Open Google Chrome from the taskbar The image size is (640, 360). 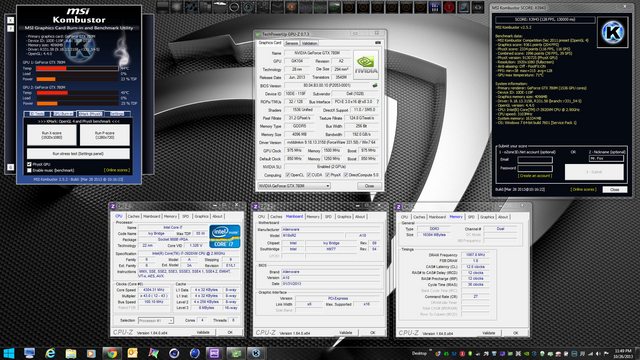coord(112,353)
